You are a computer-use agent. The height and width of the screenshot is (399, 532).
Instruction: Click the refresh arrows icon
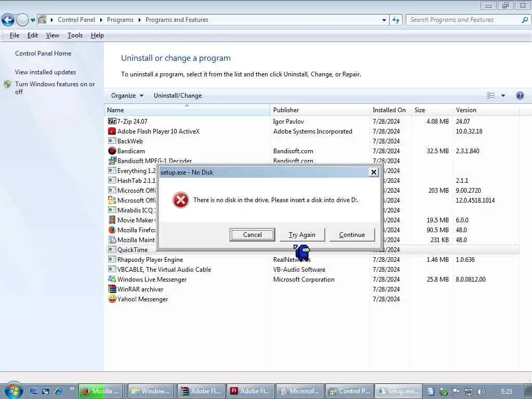(x=395, y=20)
